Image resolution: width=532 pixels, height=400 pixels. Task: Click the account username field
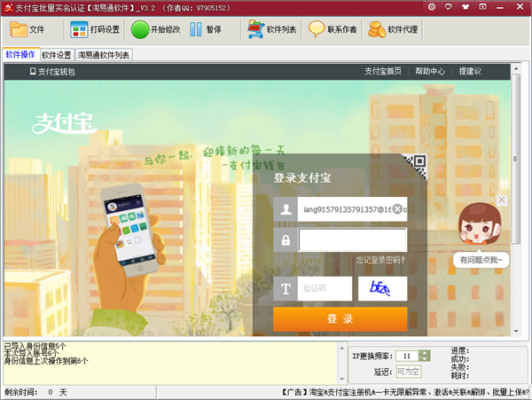(352, 209)
